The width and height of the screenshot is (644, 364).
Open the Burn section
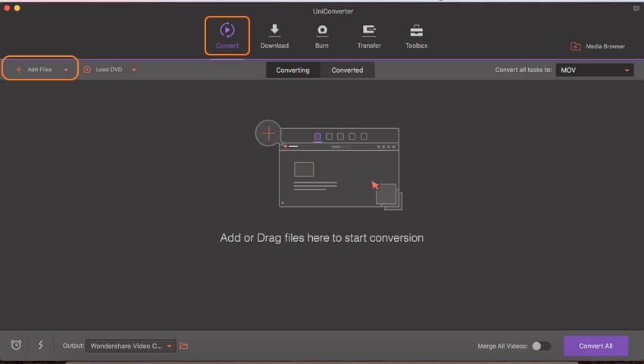click(321, 36)
